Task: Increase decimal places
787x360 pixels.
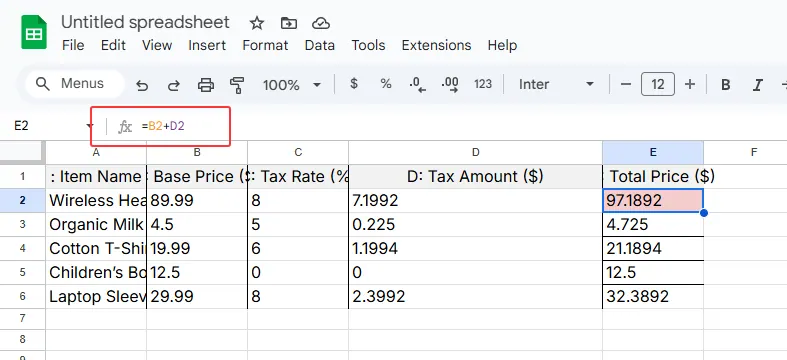Action: (450, 84)
